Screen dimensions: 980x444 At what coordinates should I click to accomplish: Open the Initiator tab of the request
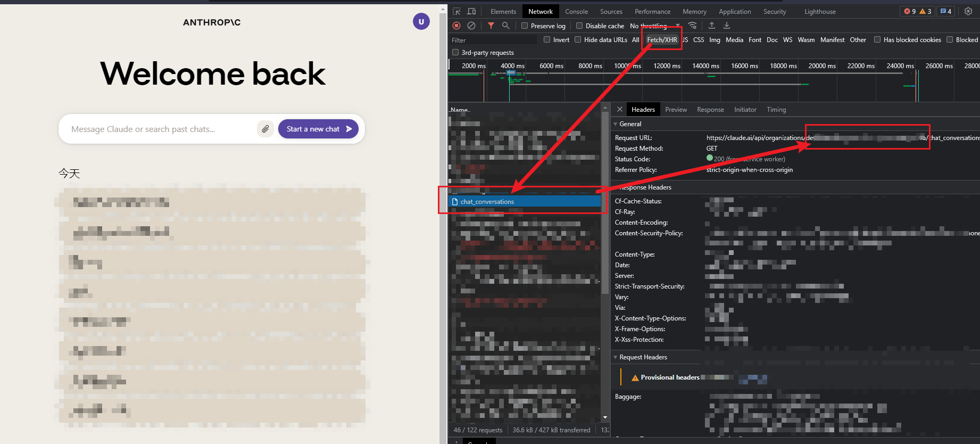[745, 109]
